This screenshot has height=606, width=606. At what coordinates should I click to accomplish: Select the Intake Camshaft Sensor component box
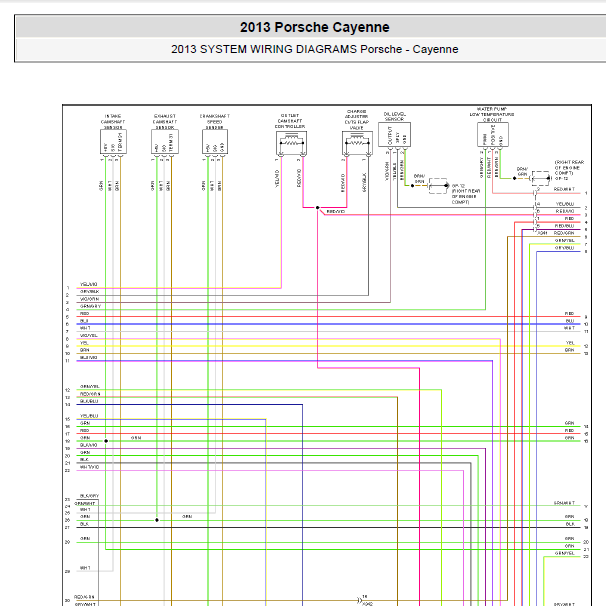(x=113, y=142)
